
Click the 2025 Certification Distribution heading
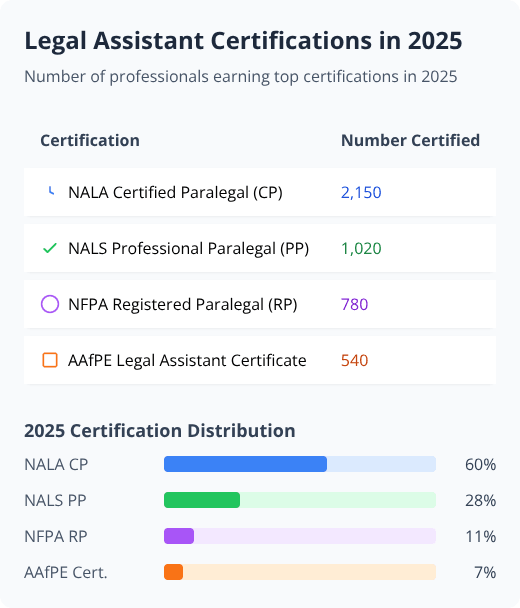point(160,431)
